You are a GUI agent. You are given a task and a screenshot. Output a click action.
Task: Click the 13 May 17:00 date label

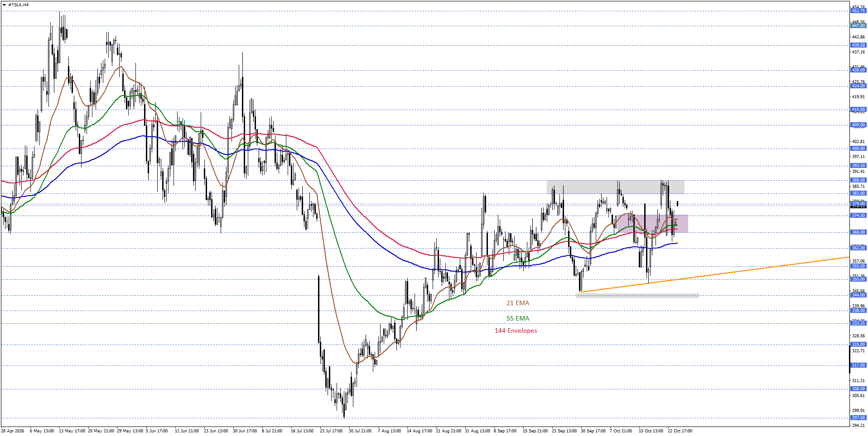point(72,431)
